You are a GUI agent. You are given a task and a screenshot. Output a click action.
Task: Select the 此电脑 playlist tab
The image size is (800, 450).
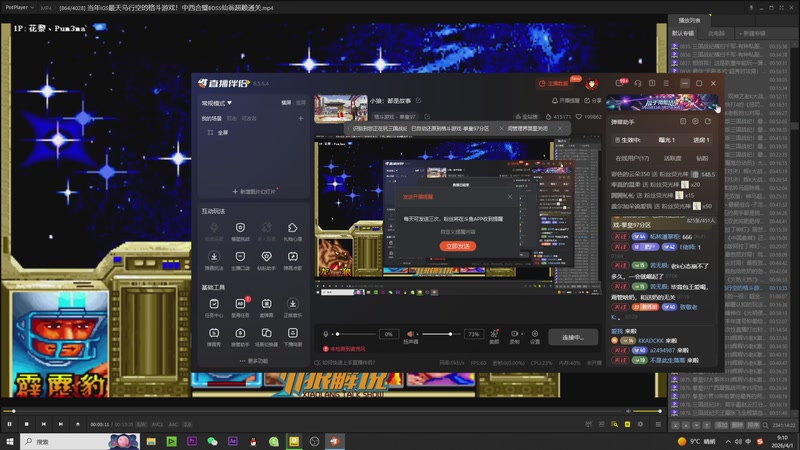coord(716,33)
